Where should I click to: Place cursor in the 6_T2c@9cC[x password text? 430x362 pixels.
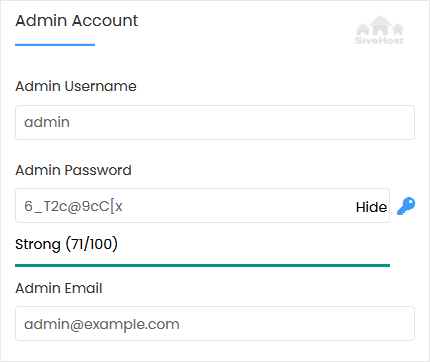(73, 206)
